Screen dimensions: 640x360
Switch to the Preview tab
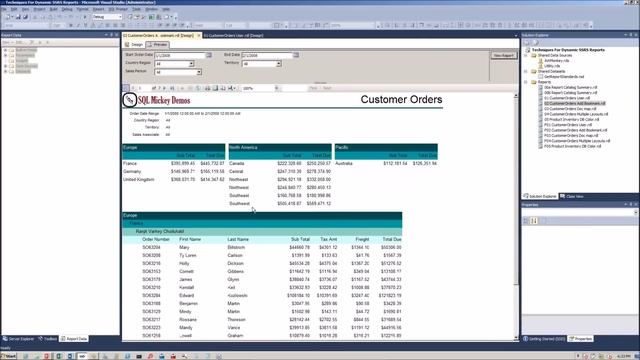coord(158,44)
